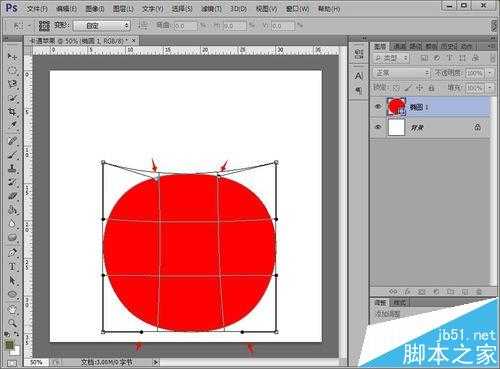Select the Quick Selection tool
The image size is (500, 369).
tap(12, 98)
